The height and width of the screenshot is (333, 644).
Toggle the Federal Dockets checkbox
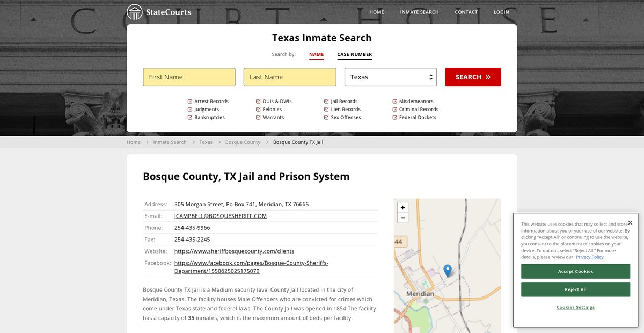[395, 117]
